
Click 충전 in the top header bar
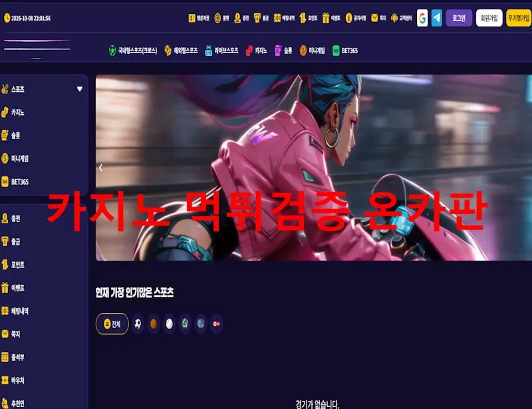(241, 18)
